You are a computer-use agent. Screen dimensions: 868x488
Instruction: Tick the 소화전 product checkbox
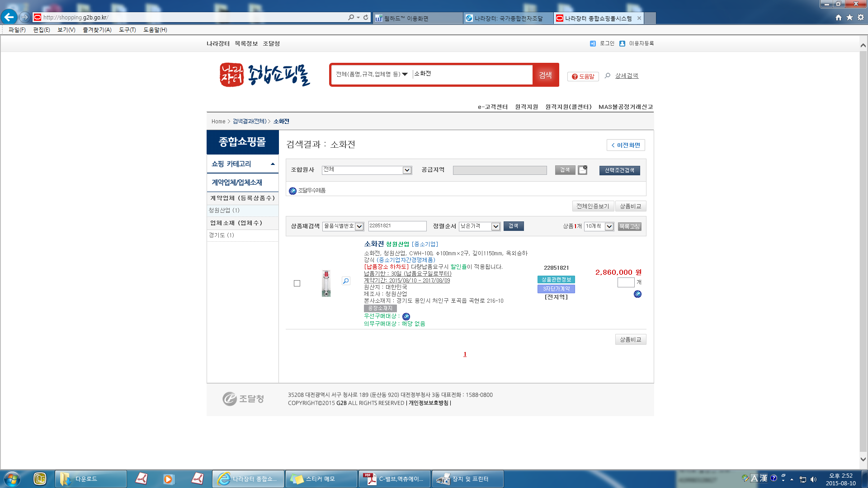pos(297,283)
